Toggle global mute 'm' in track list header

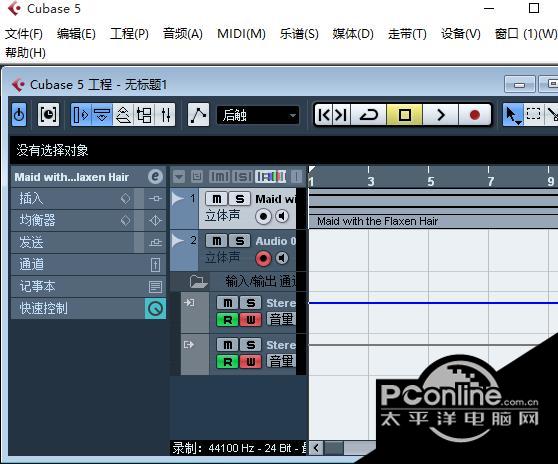(220, 176)
